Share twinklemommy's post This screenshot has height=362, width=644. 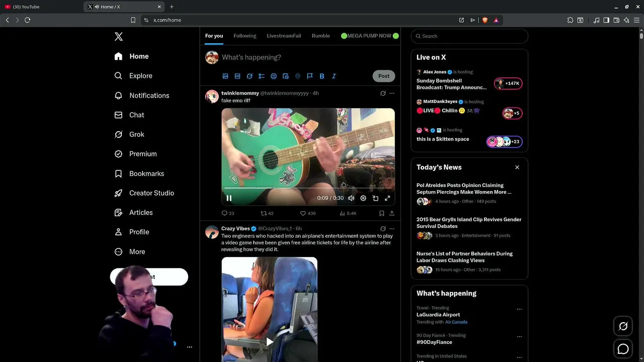pos(392,213)
